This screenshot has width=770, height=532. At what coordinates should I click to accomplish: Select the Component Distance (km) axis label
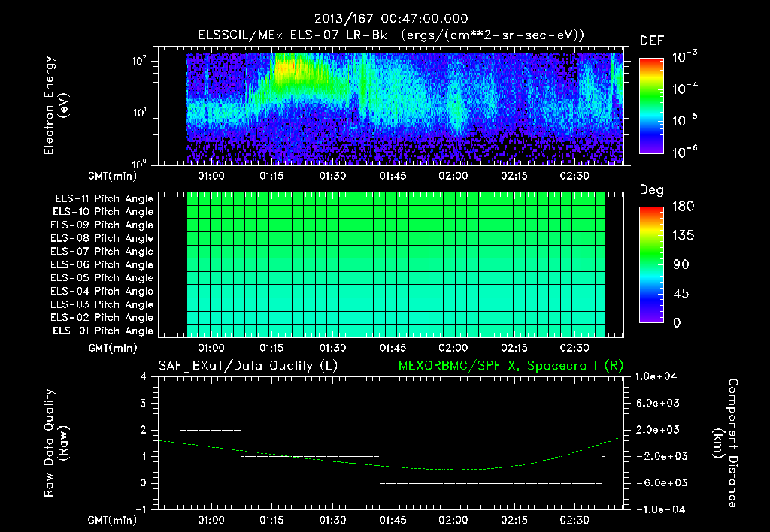tap(726, 443)
